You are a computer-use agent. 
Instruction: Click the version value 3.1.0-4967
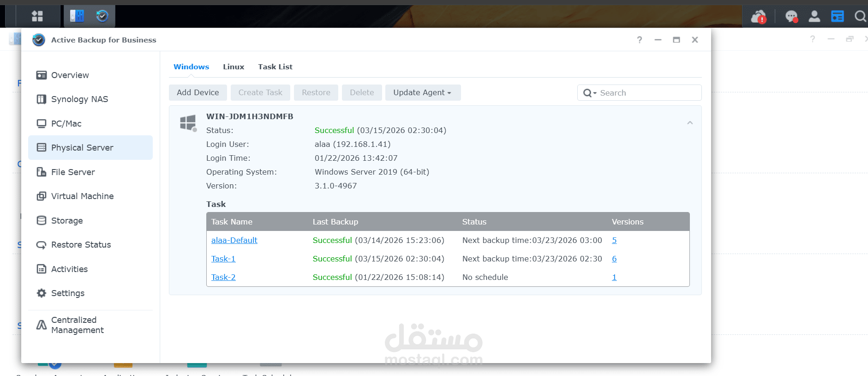coord(335,186)
